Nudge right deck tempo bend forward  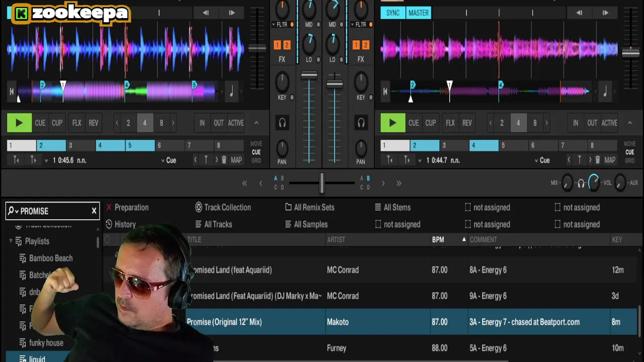(605, 13)
